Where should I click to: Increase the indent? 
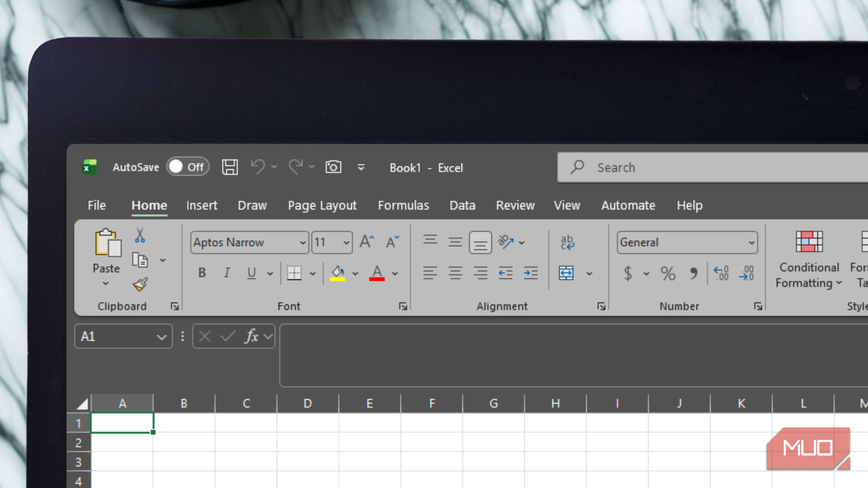[x=531, y=273]
